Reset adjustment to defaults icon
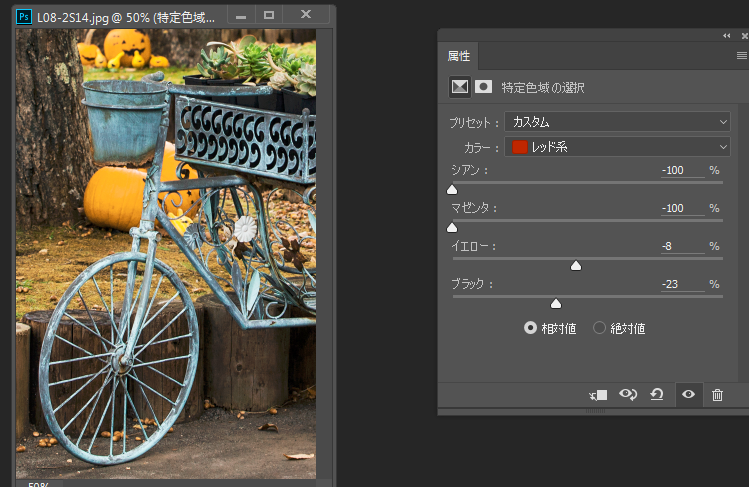 [657, 394]
